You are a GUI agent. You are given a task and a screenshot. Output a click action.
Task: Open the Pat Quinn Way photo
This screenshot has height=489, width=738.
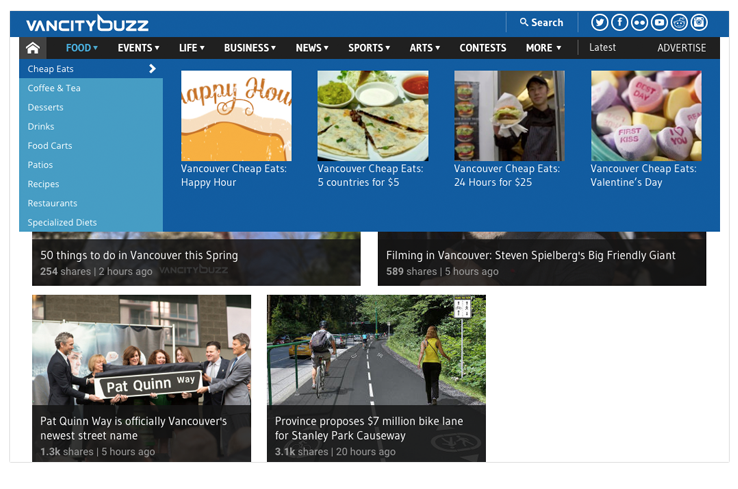point(141,350)
